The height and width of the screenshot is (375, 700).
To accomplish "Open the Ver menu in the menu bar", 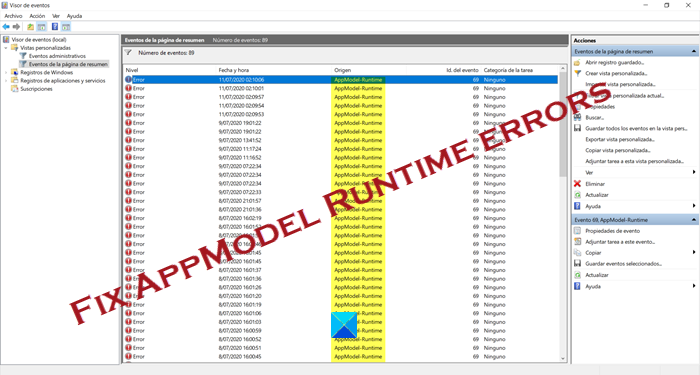I will click(x=56, y=16).
